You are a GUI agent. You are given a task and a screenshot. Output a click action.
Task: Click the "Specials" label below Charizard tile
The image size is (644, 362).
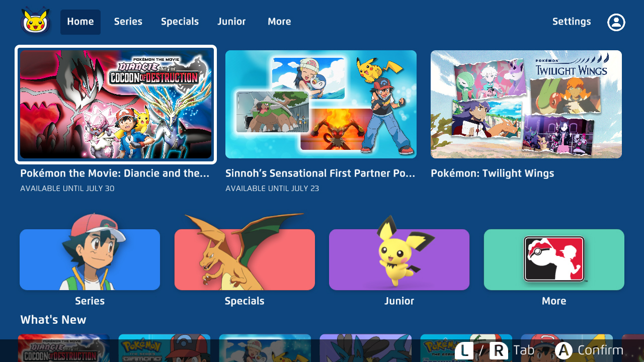[x=245, y=301]
